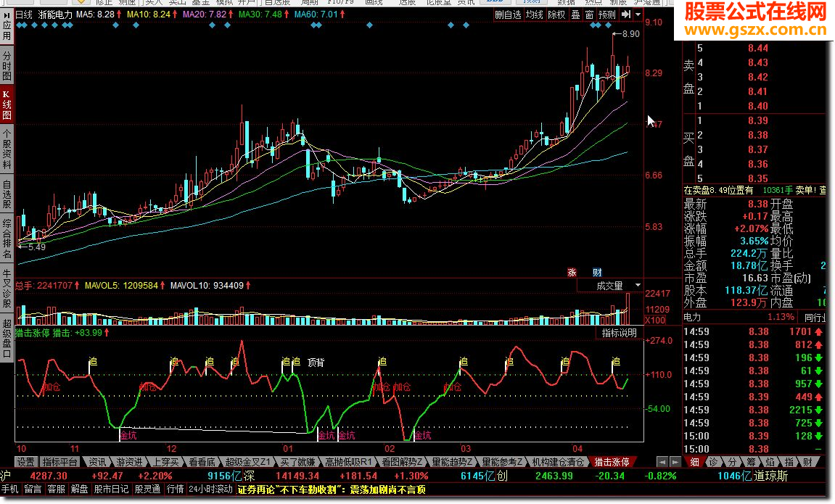
Task: Switch to 焰 tab in right panel
Action: tap(770, 462)
